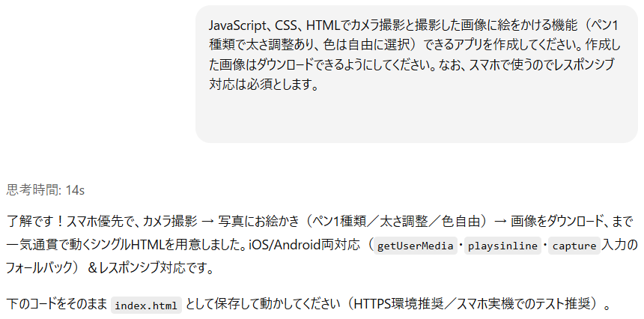The image size is (644, 319).
Task: Click カメラ撮影 in the assistant reply
Action: click(x=165, y=222)
